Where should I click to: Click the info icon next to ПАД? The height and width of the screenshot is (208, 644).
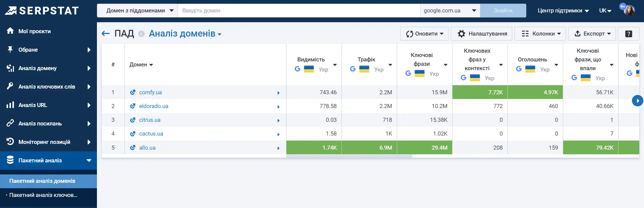(142, 34)
